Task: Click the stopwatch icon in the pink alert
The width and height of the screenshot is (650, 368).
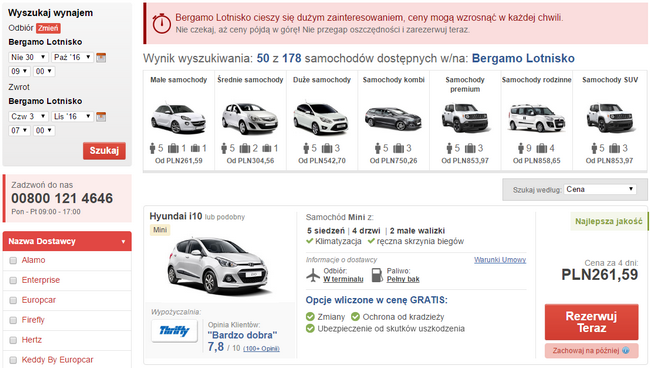Action: pyautogui.click(x=161, y=24)
